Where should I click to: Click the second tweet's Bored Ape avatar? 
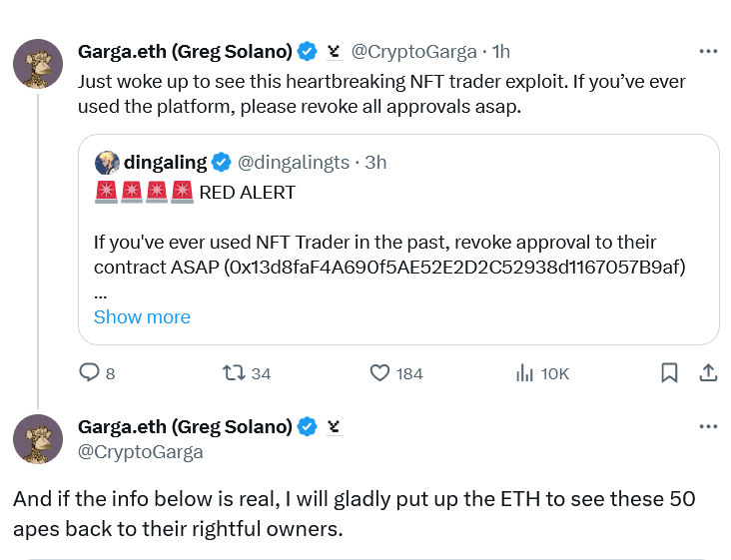click(38, 439)
